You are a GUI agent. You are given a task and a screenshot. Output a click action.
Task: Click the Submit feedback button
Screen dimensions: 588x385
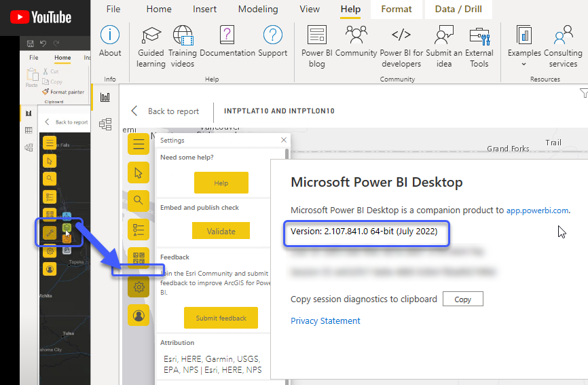pyautogui.click(x=221, y=318)
